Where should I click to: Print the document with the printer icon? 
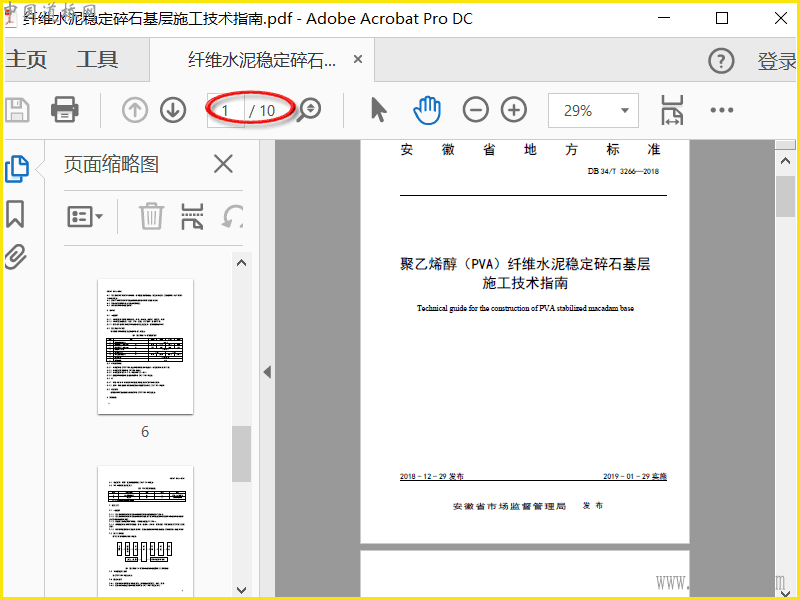coord(64,110)
